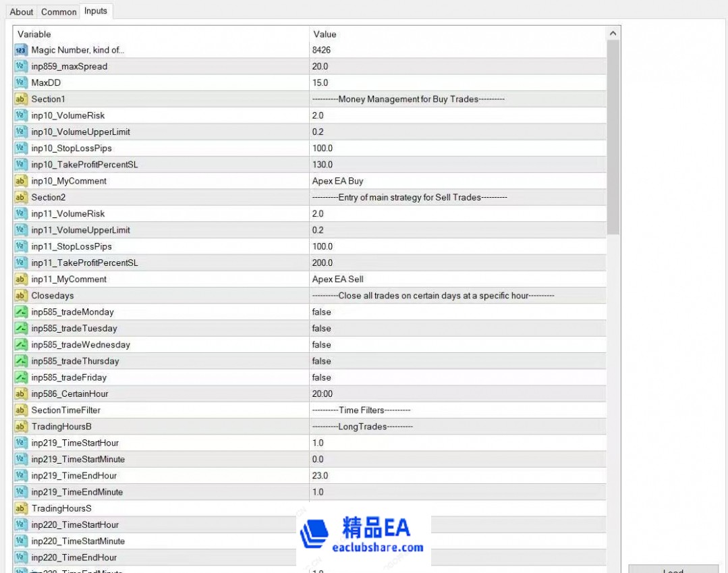Click the inp10_MyComment string type icon
Viewport: 728px width, 573px height.
[x=20, y=181]
